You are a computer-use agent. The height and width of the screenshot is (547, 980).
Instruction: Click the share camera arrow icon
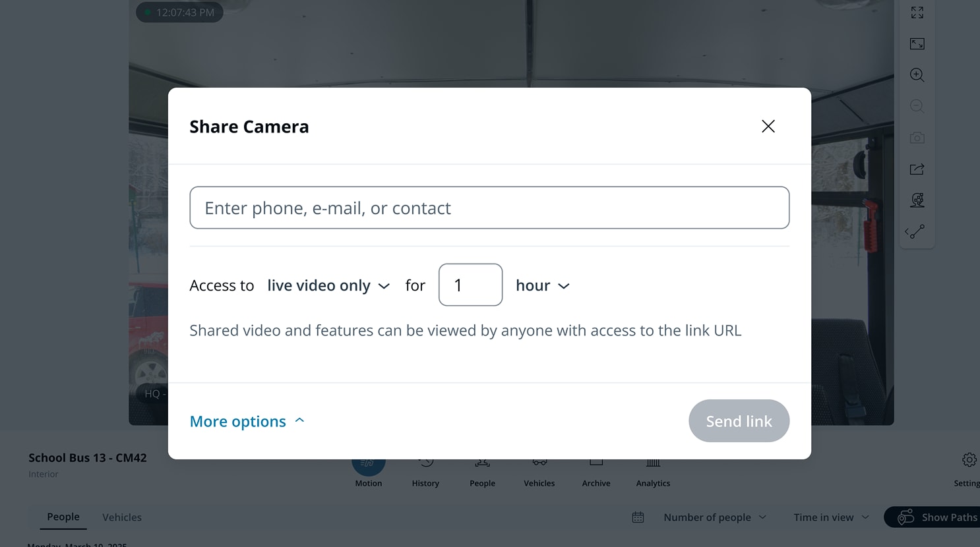pyautogui.click(x=917, y=169)
